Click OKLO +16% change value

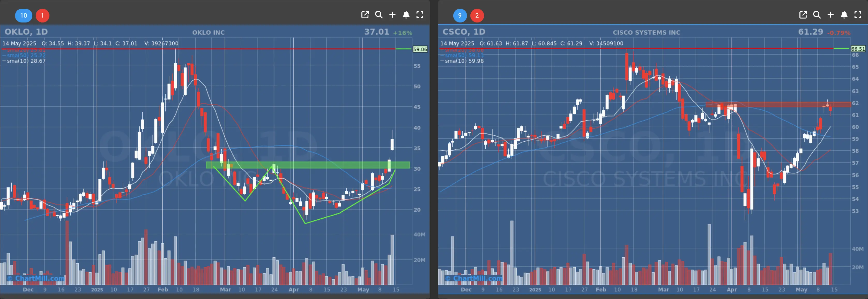(403, 33)
